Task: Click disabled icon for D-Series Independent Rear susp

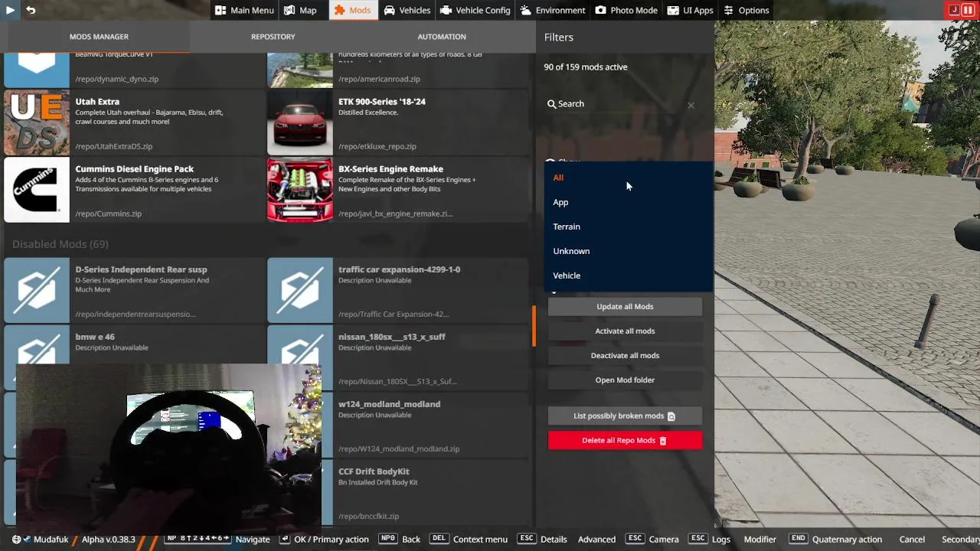Action: [x=37, y=290]
